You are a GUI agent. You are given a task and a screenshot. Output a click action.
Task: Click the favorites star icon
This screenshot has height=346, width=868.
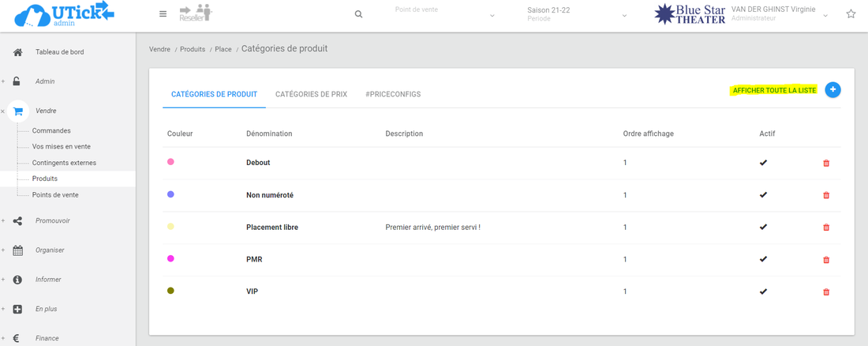851,14
